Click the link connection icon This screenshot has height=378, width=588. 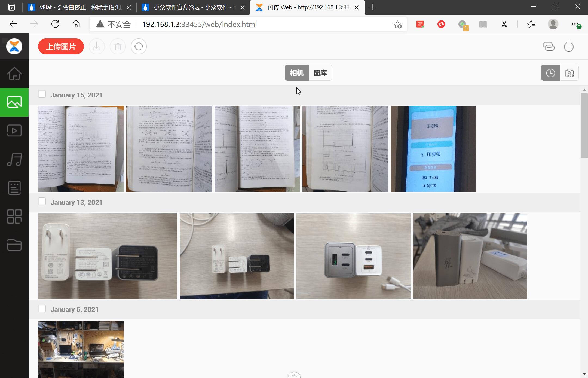pyautogui.click(x=549, y=47)
